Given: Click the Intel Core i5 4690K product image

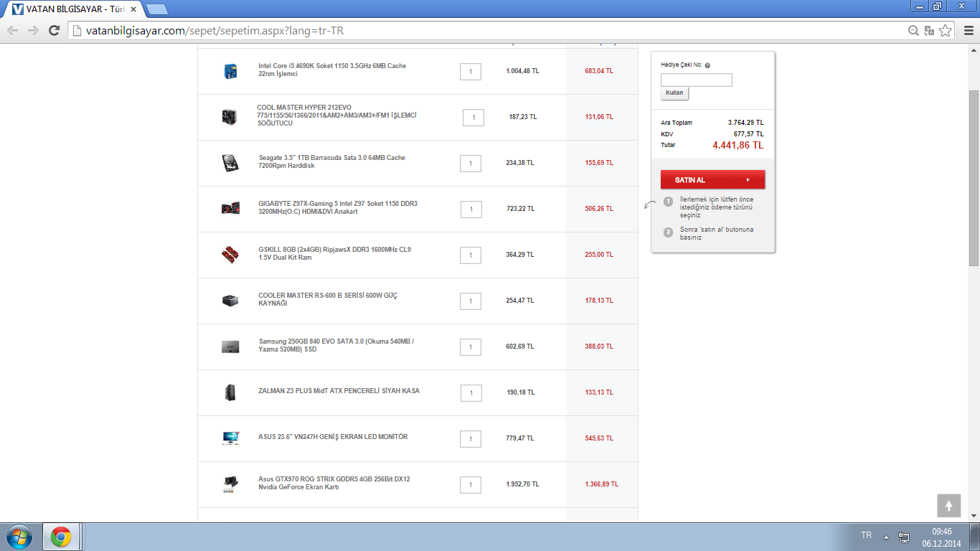Looking at the screenshot, I should pyautogui.click(x=230, y=71).
